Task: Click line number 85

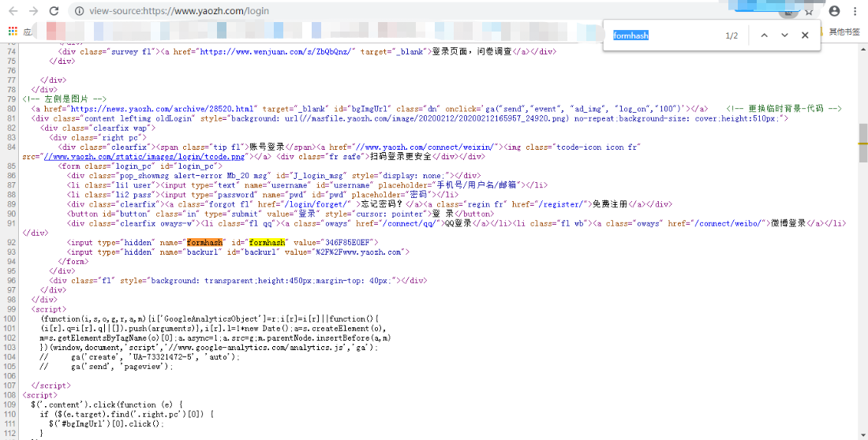Action: point(11,166)
